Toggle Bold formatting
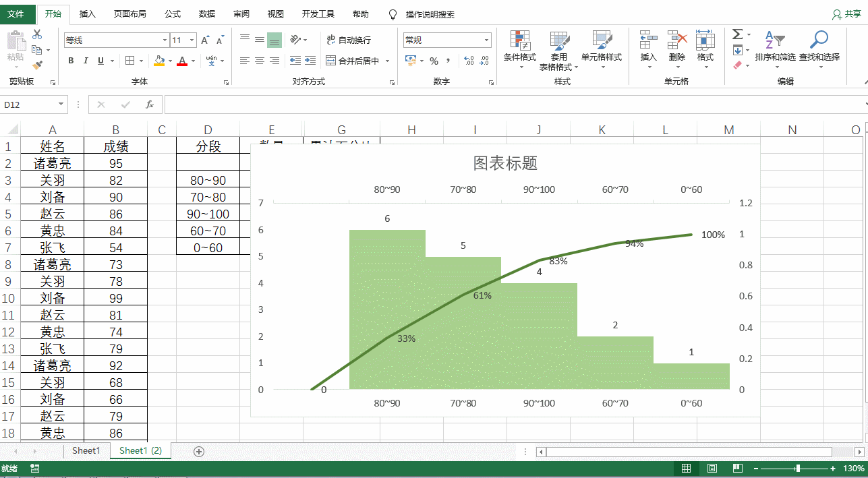 click(x=71, y=61)
